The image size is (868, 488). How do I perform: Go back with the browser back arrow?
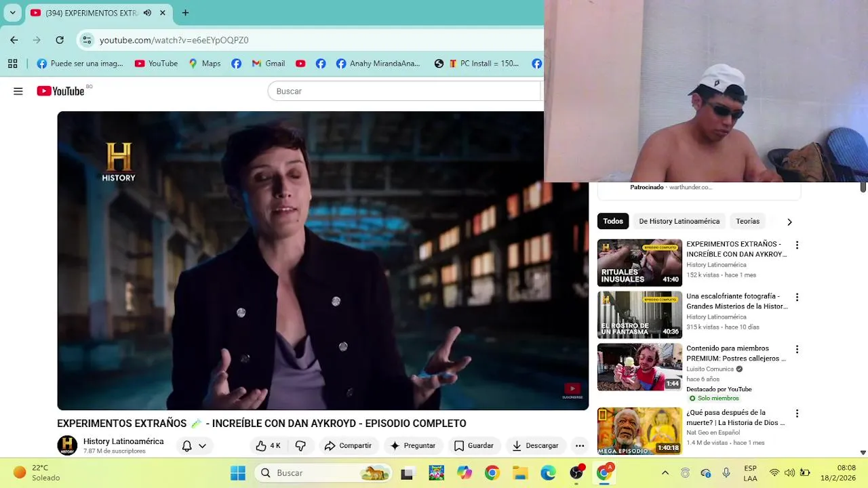click(14, 40)
